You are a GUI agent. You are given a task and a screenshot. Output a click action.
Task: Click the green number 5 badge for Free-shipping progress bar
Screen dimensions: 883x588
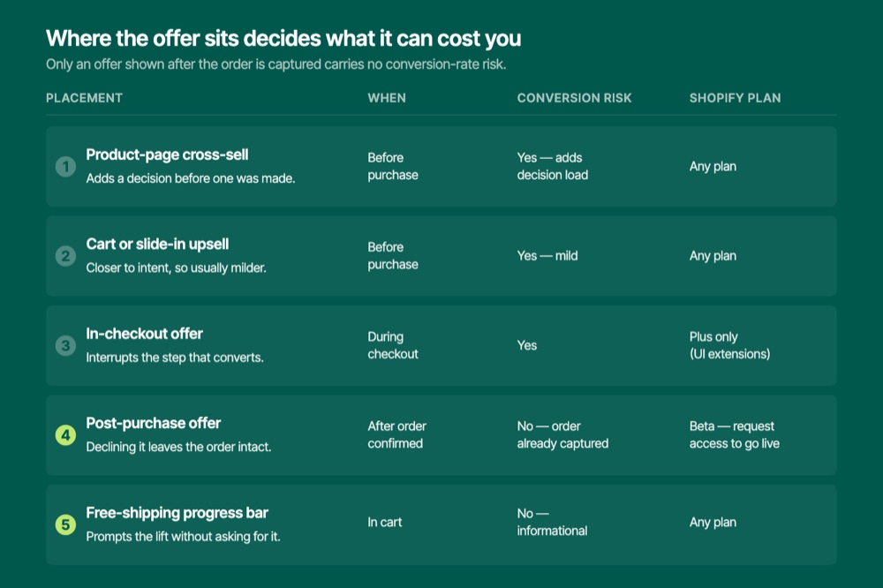(x=65, y=525)
